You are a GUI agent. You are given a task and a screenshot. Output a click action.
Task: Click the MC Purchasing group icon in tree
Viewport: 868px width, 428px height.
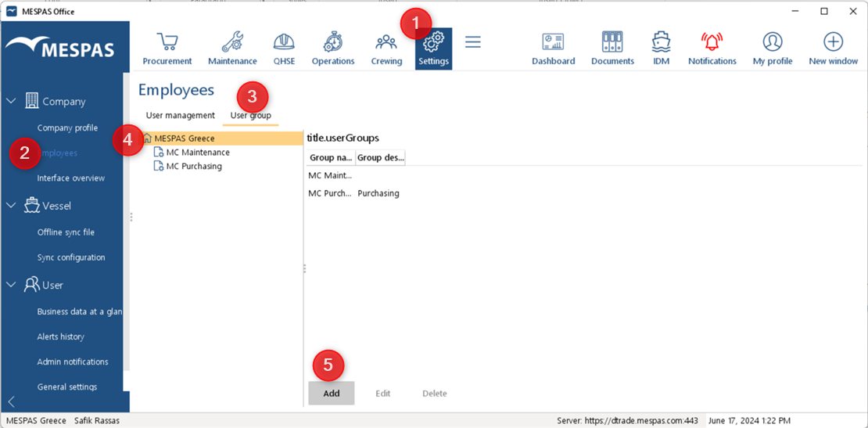click(x=158, y=166)
